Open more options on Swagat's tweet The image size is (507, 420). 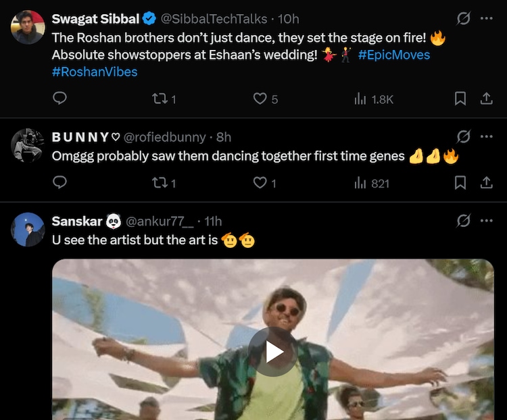tap(486, 18)
